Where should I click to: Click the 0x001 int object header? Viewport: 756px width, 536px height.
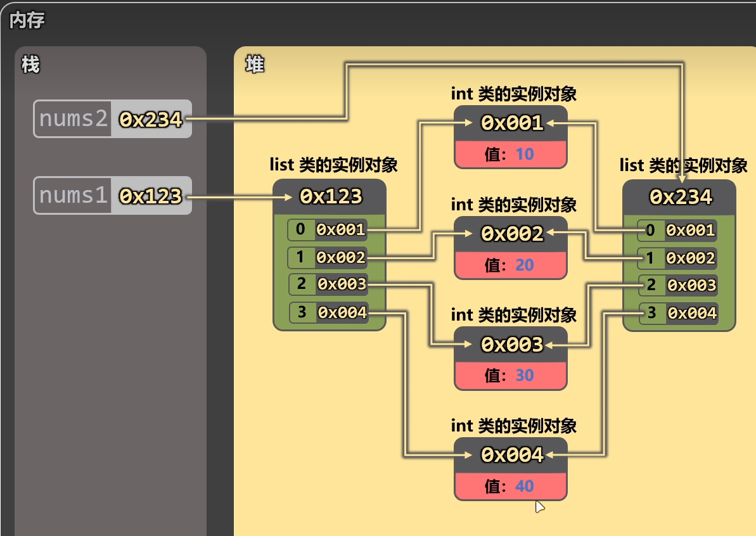pos(511,124)
